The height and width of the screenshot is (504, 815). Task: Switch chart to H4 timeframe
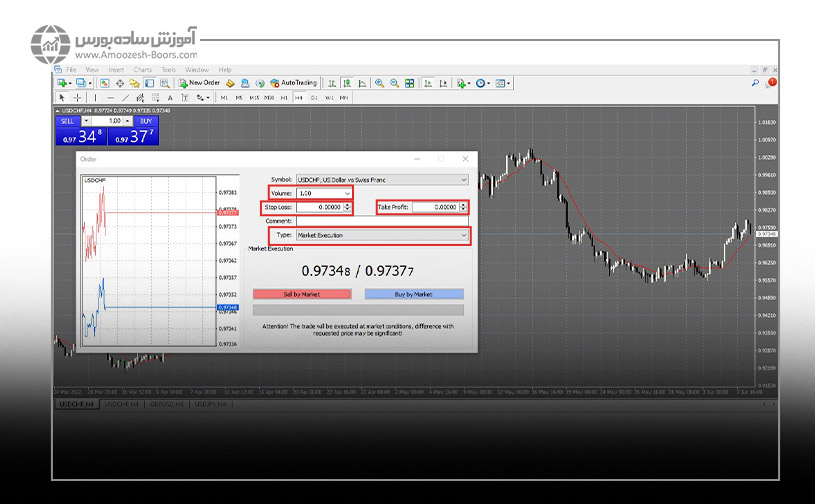tap(299, 98)
